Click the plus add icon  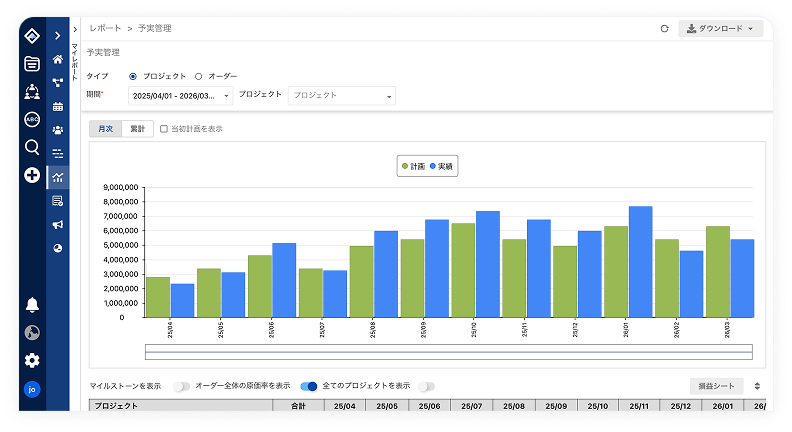(32, 175)
